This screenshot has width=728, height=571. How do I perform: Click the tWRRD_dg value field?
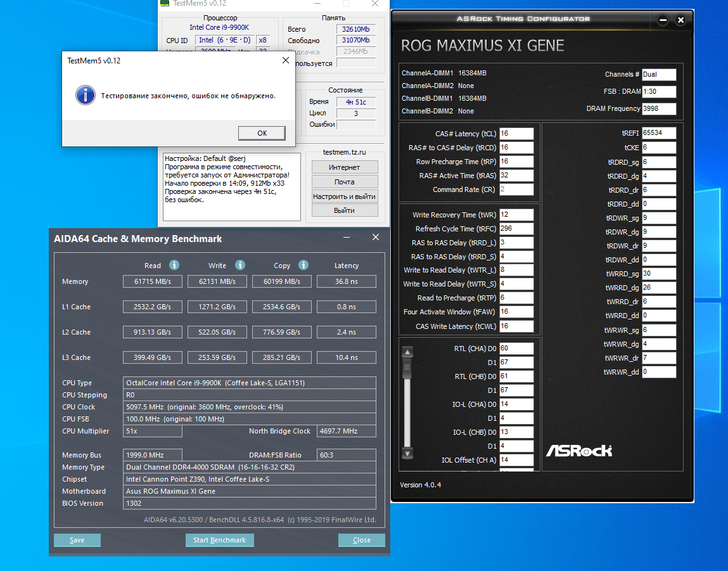point(659,287)
